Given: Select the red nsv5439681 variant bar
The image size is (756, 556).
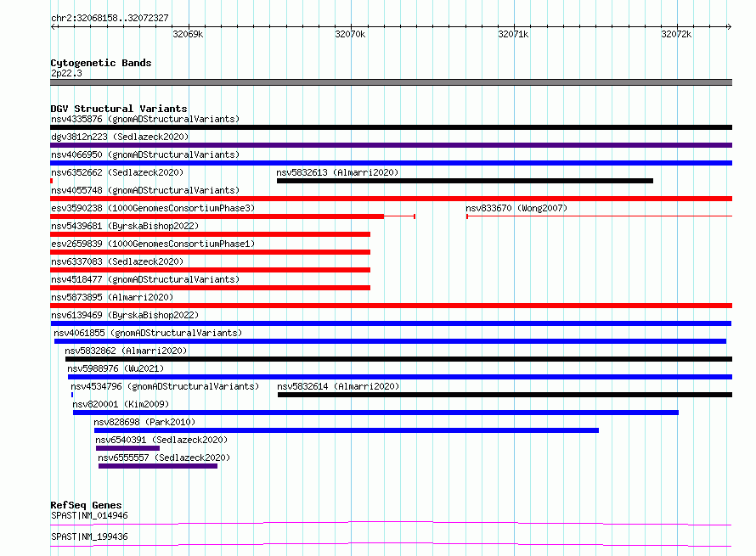Looking at the screenshot, I should [210, 234].
